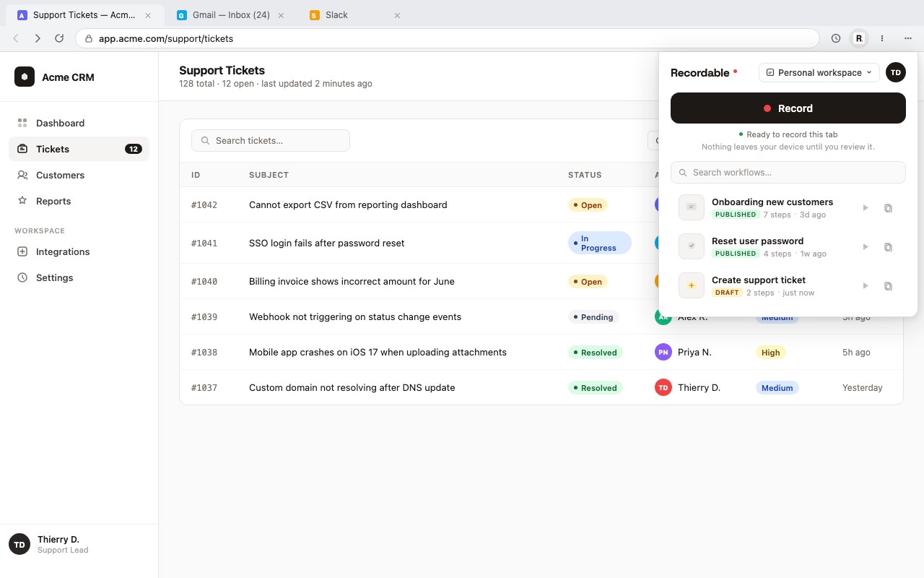Reload the current page
This screenshot has width=924, height=578.
[59, 38]
